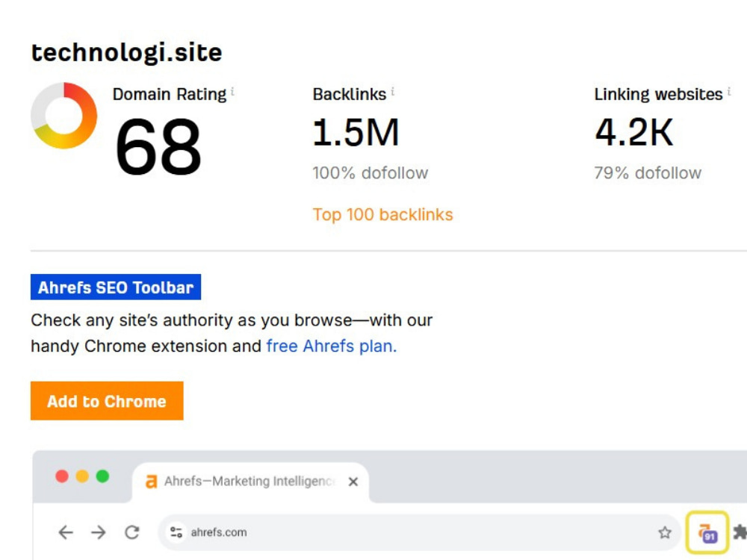Click the Domain Rating info icon
This screenshot has width=747, height=560.
pyautogui.click(x=232, y=91)
